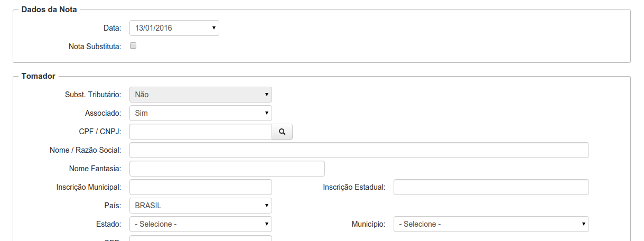The width and height of the screenshot is (644, 241).
Task: Select a state in the Estado dropdown
Action: tap(200, 224)
